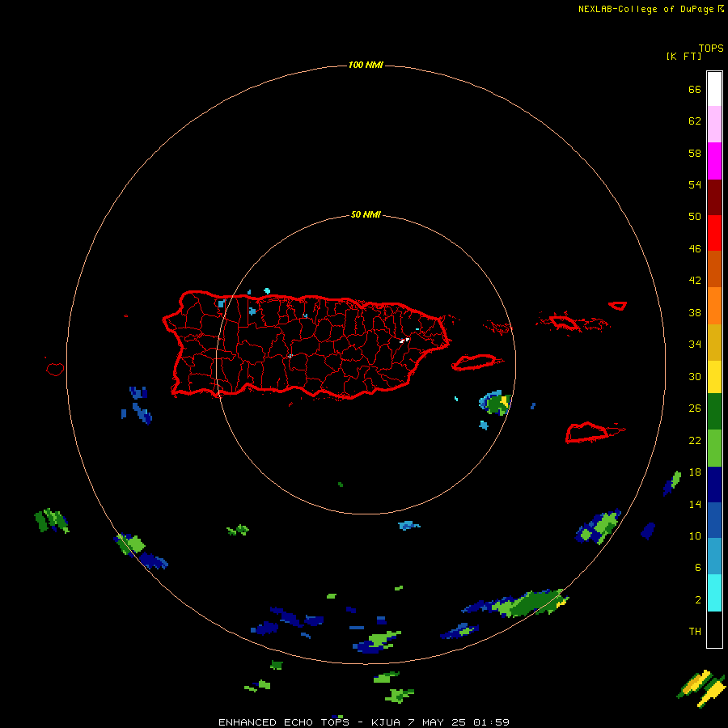This screenshot has height=728, width=728.
Task: Click legend value 6
Action: pos(698,568)
